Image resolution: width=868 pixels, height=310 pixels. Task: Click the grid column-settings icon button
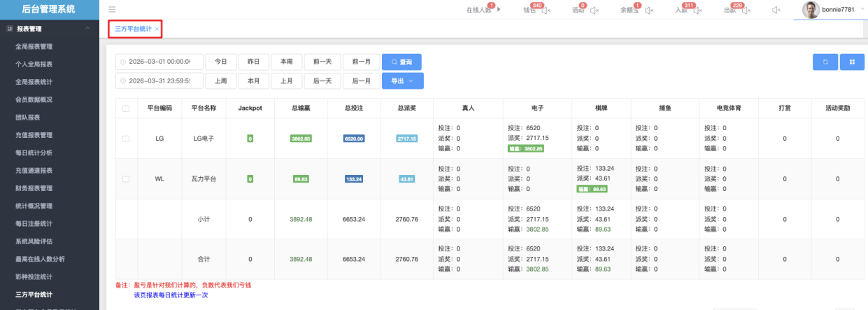point(852,62)
